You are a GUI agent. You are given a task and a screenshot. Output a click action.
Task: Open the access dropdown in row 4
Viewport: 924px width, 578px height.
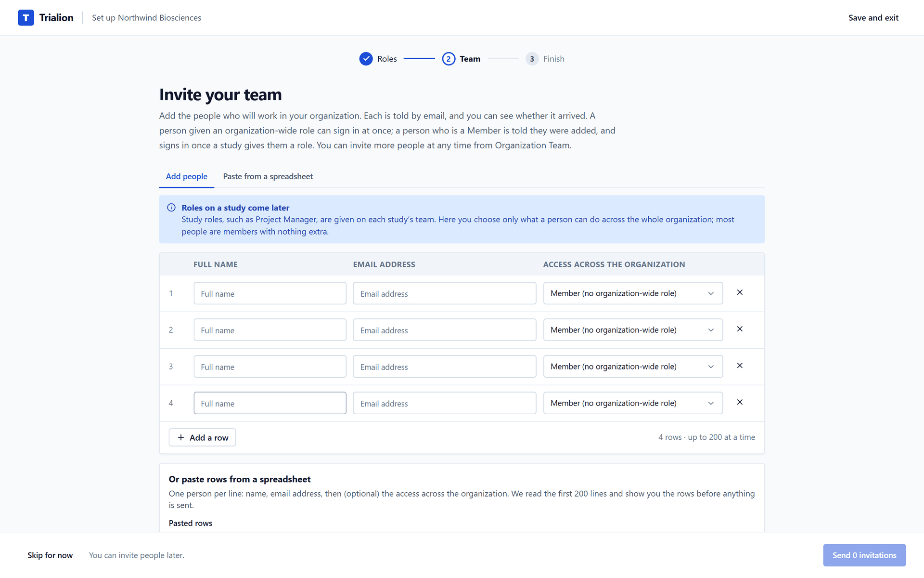tap(633, 403)
